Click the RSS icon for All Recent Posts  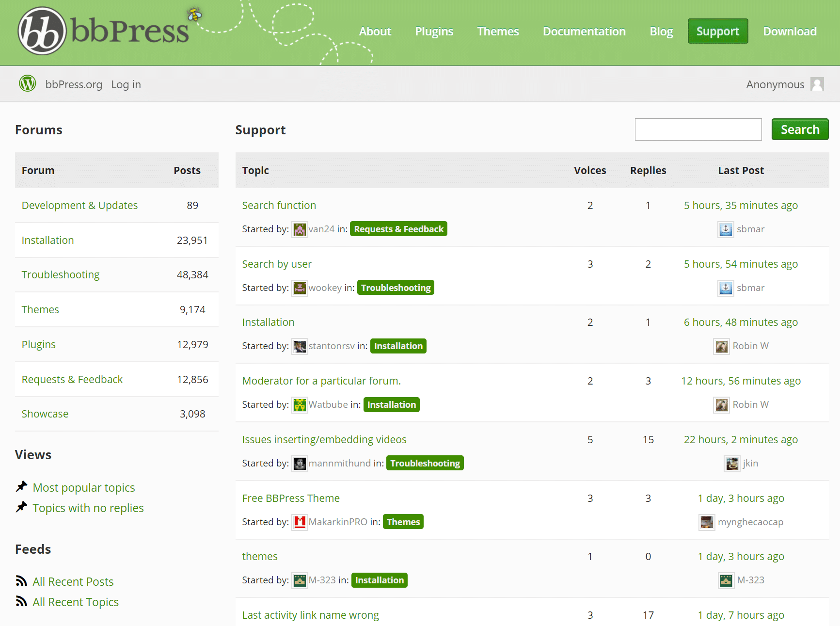[x=20, y=581]
